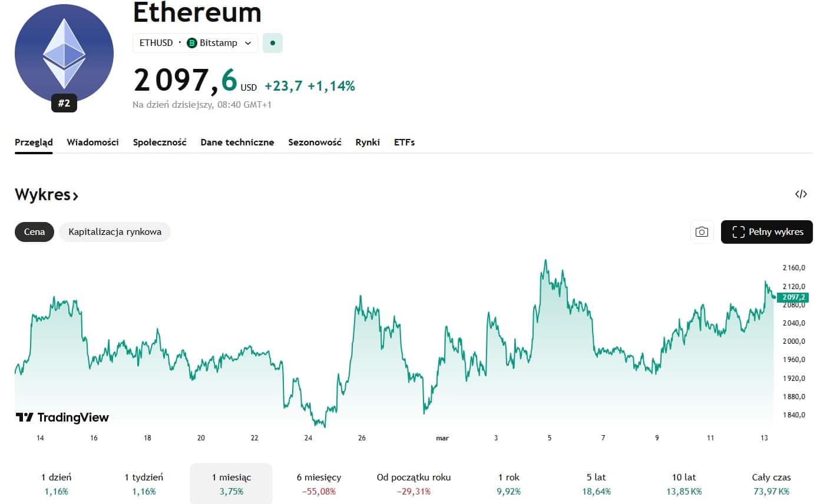Switch to the Dane techniczne tab
Image resolution: width=817 pixels, height=504 pixels.
(237, 142)
